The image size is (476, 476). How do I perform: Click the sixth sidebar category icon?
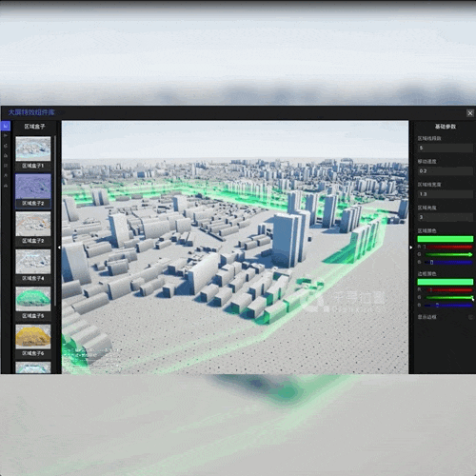click(6, 175)
